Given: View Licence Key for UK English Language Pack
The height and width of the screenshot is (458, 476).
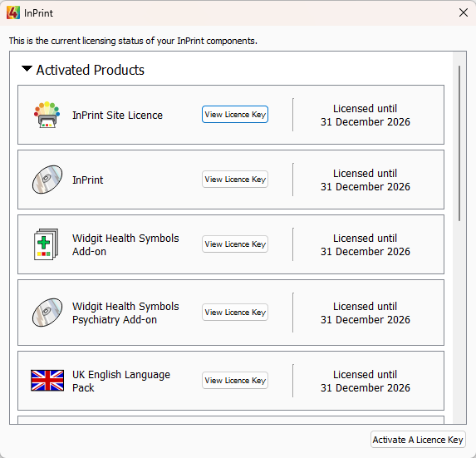Looking at the screenshot, I should point(235,380).
